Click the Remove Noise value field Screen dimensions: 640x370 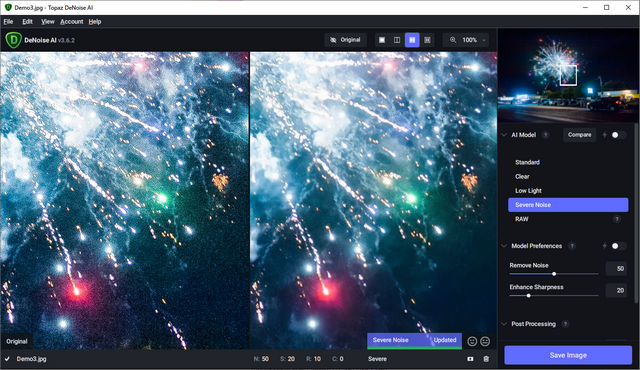[616, 268]
